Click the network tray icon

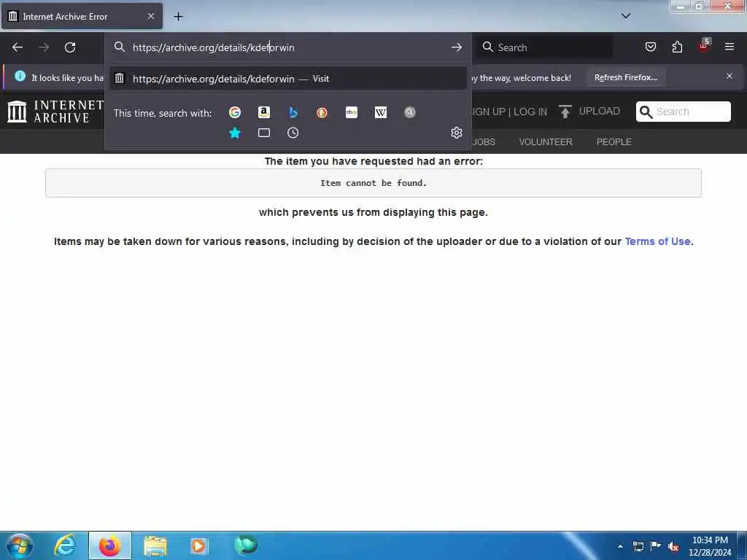(x=638, y=546)
